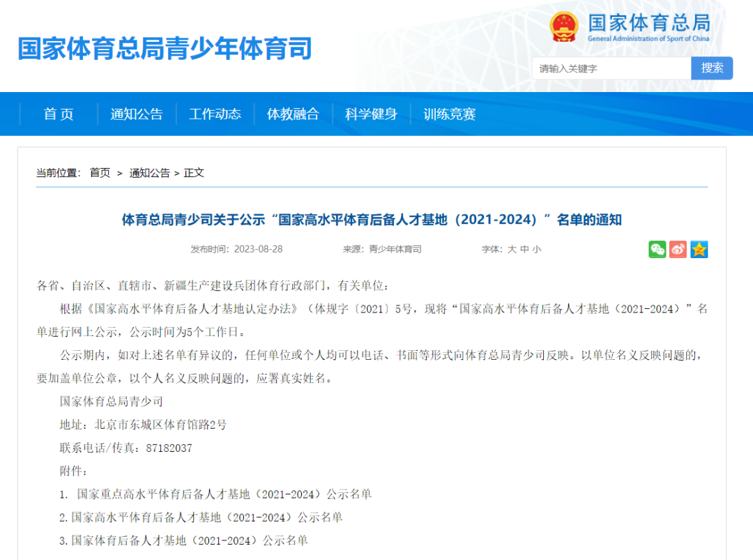Navigate to 训练竞赛 section
The height and width of the screenshot is (560, 753).
(x=450, y=114)
